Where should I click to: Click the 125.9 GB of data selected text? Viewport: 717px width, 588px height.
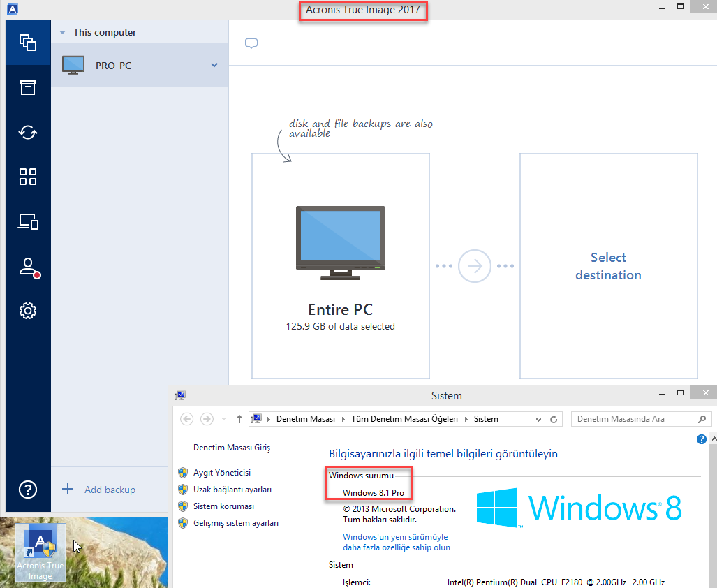pyautogui.click(x=340, y=326)
